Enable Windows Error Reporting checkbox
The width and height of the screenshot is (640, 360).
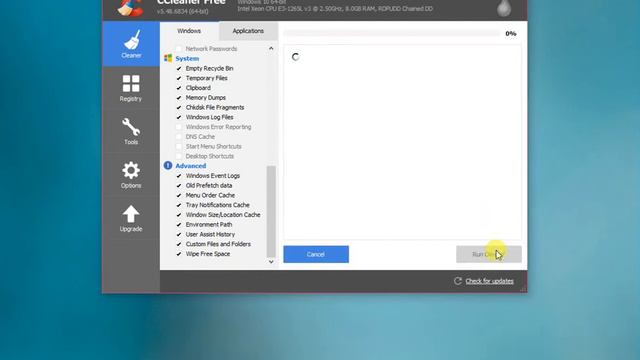tap(179, 127)
